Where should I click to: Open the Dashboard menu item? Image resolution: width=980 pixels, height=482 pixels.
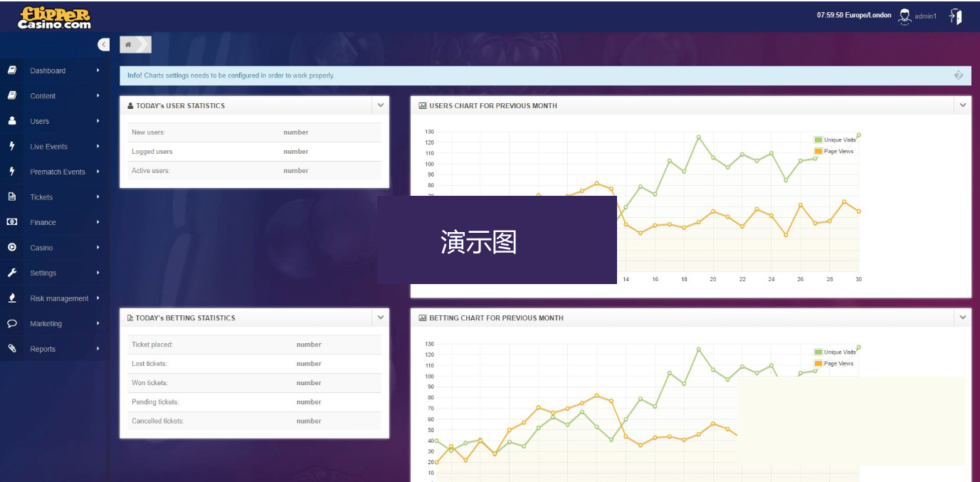coord(48,70)
